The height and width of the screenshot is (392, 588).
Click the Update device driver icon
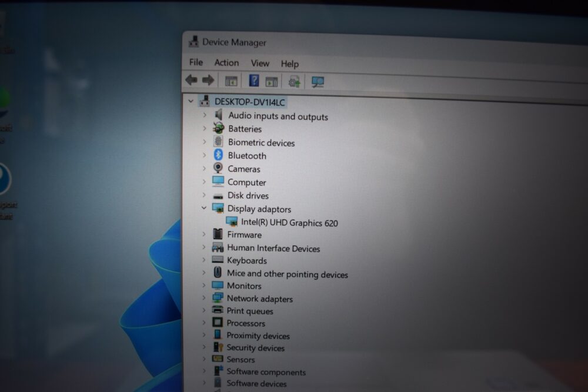tap(295, 81)
